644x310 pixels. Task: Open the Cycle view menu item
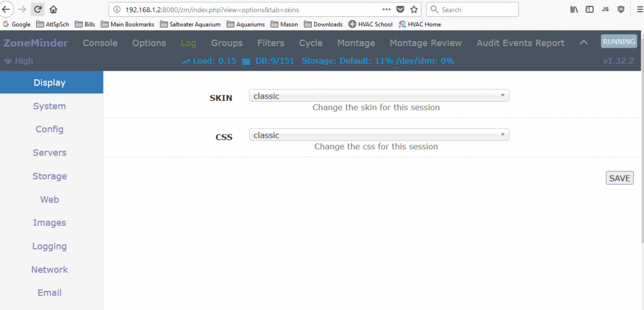[x=310, y=42]
